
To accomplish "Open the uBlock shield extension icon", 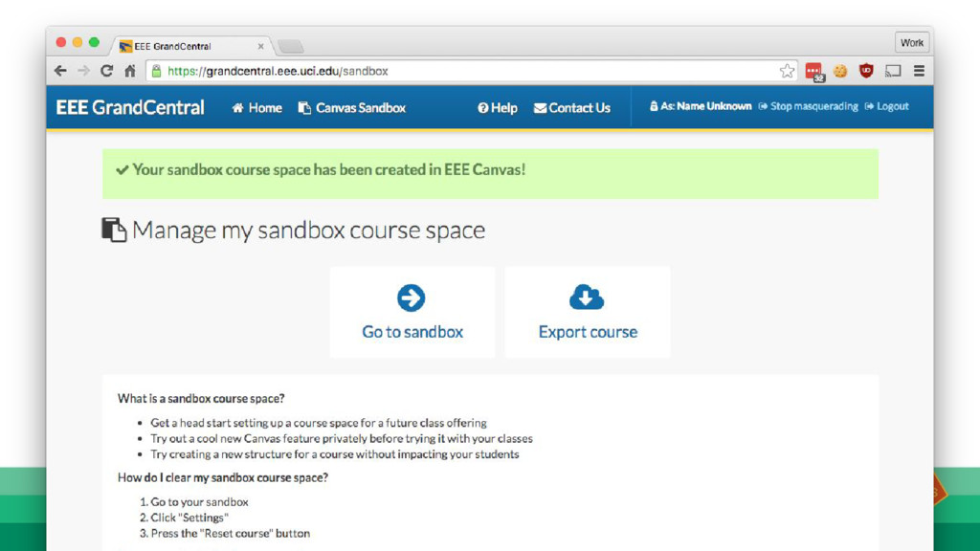I will [865, 71].
